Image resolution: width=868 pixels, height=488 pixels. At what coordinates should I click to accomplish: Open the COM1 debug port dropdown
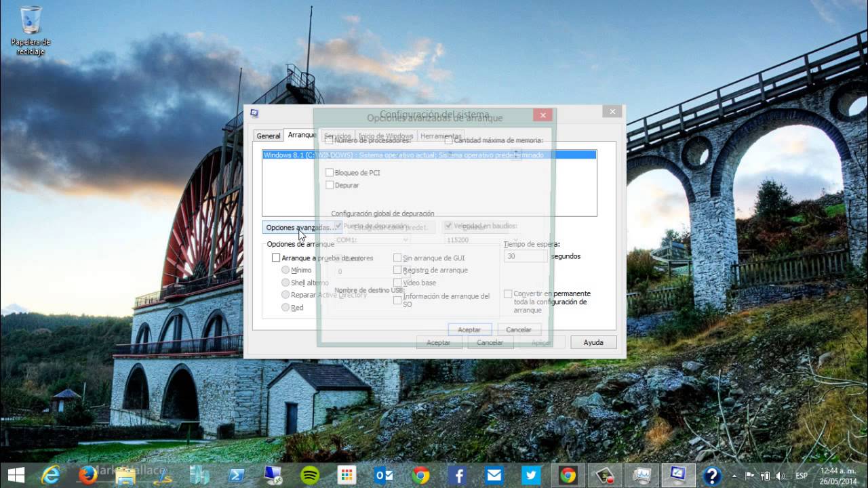click(372, 240)
